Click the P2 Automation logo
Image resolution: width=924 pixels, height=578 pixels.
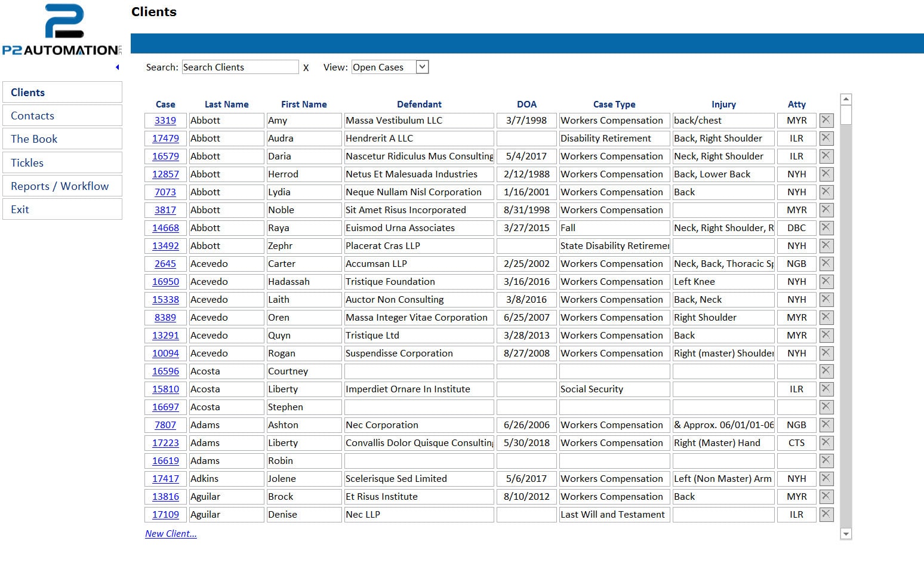(62, 30)
